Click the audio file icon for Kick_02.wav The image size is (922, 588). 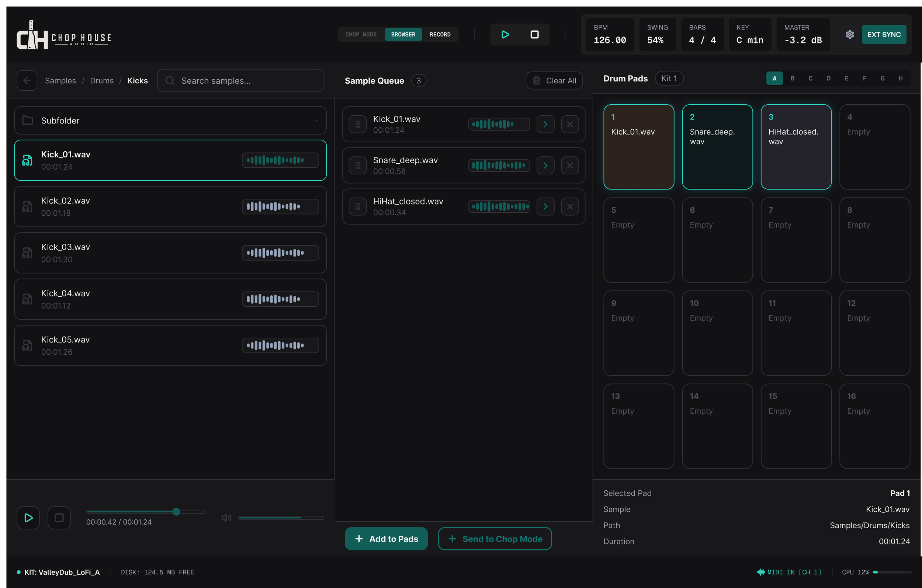[x=27, y=206]
